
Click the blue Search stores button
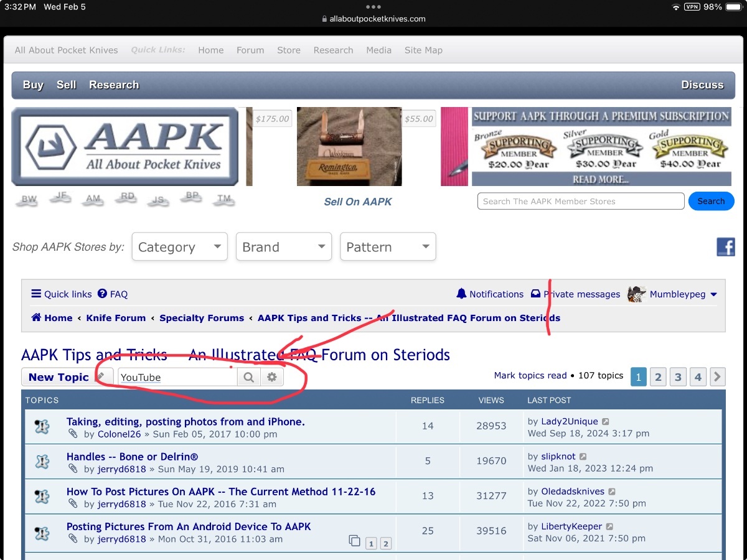[711, 201]
